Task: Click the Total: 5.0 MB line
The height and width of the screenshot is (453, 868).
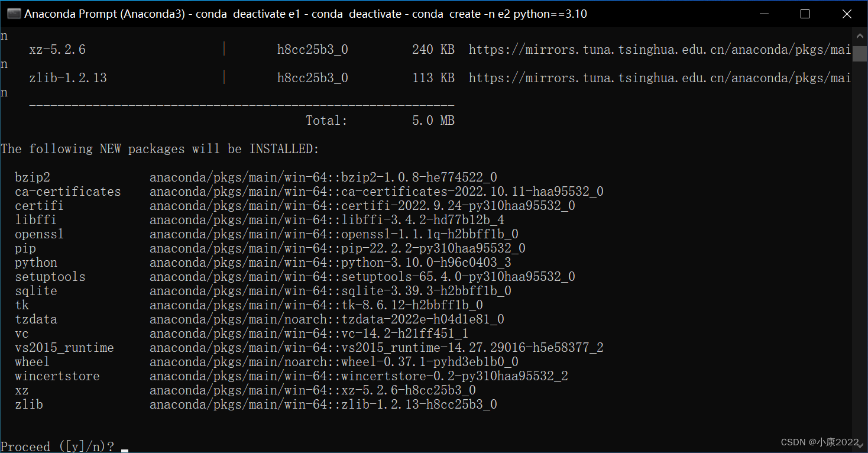Action: 380,121
